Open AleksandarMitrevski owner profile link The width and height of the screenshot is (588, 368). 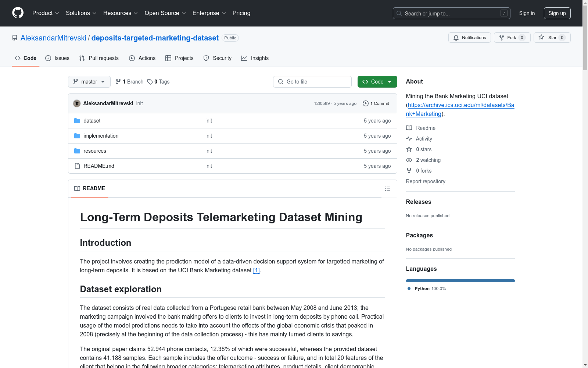53,38
